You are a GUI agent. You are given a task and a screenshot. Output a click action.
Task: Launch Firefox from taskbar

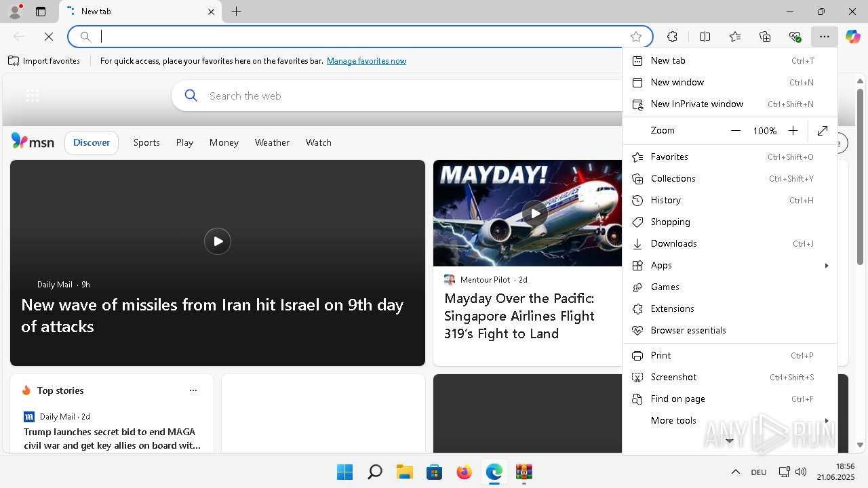click(464, 472)
